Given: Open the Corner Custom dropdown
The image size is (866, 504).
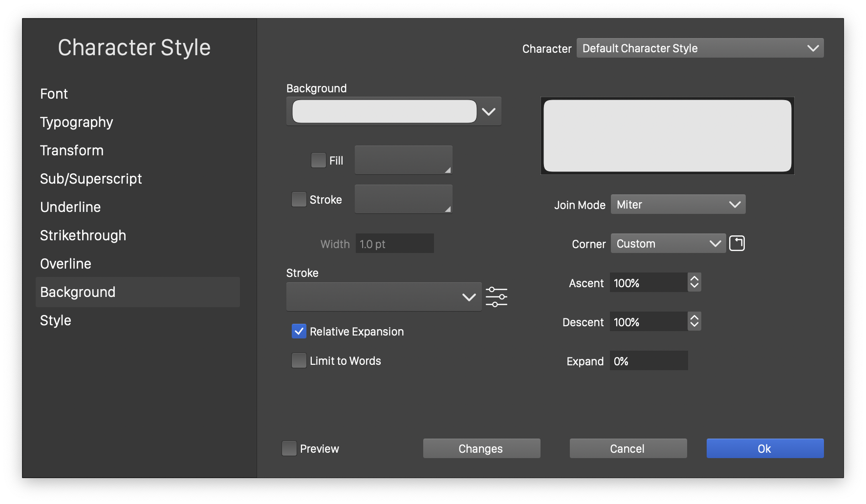Looking at the screenshot, I should (668, 243).
